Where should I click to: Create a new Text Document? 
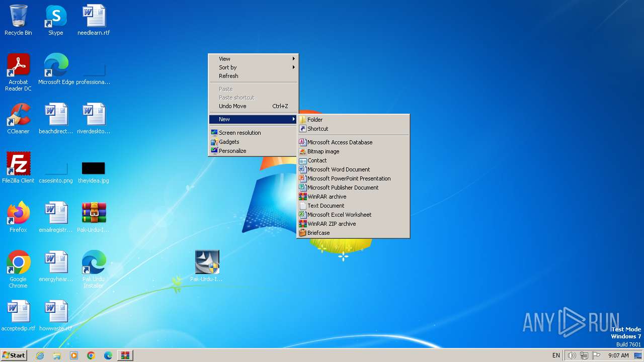[x=353, y=206]
